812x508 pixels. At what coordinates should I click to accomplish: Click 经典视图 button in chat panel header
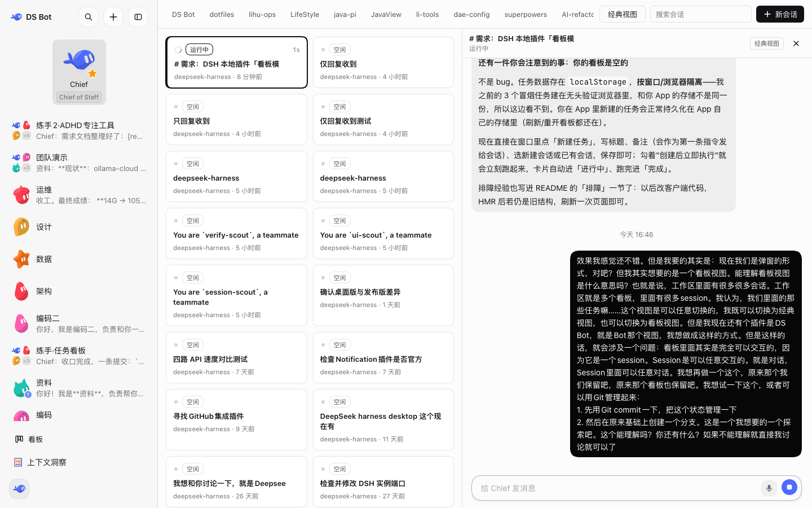(767, 43)
